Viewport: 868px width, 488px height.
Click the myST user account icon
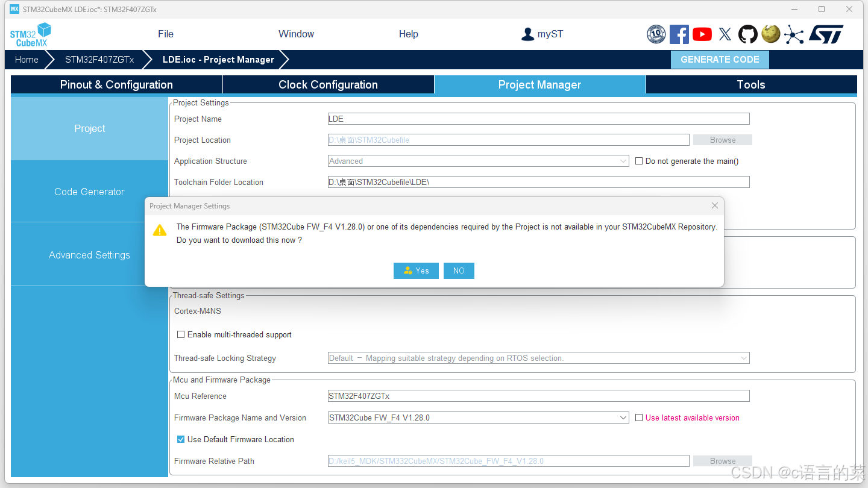[527, 34]
